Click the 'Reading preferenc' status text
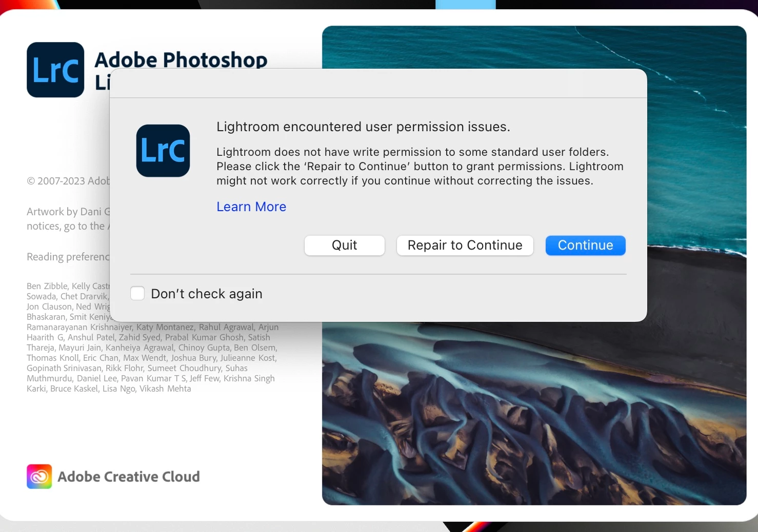 click(68, 257)
